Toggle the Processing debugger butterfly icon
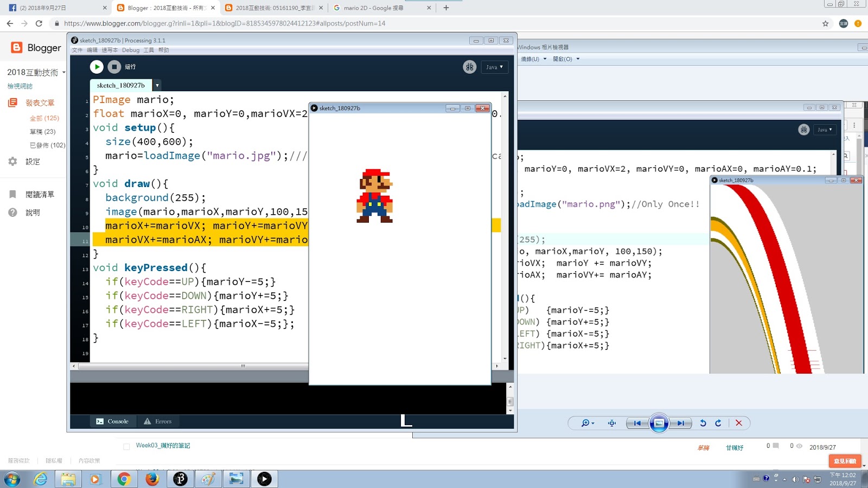 pos(470,67)
